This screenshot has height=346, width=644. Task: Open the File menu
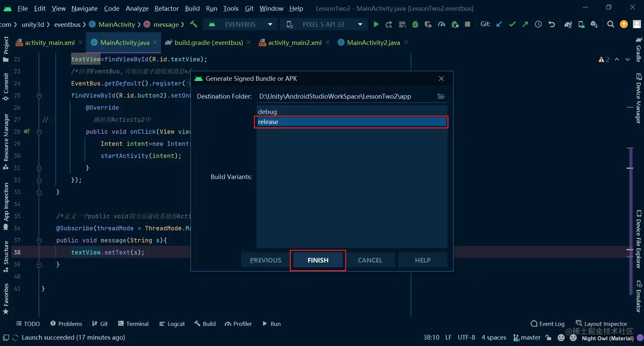click(23, 9)
